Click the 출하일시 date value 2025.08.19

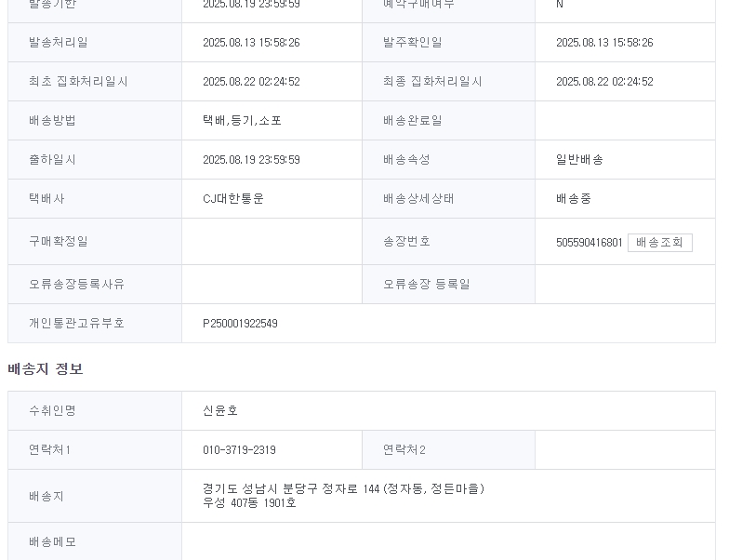pos(251,160)
